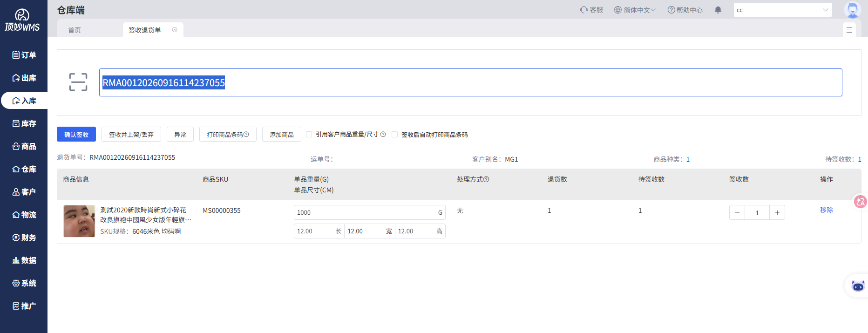
Task: Click the 确认签收 button
Action: 76,134
